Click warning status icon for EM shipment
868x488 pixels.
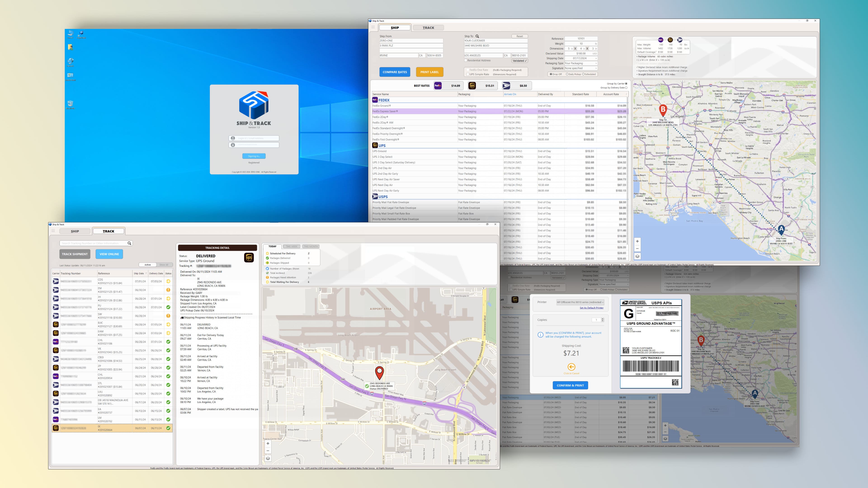(x=168, y=290)
